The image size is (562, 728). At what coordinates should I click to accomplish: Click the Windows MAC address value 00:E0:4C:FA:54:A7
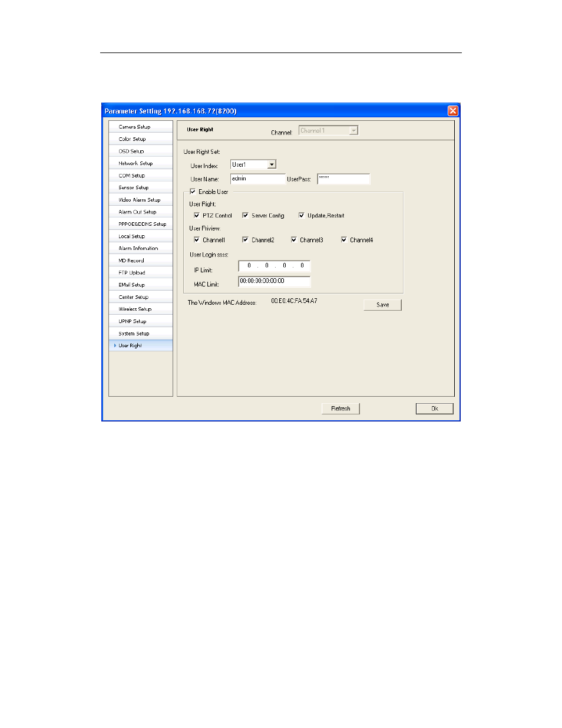pyautogui.click(x=294, y=301)
